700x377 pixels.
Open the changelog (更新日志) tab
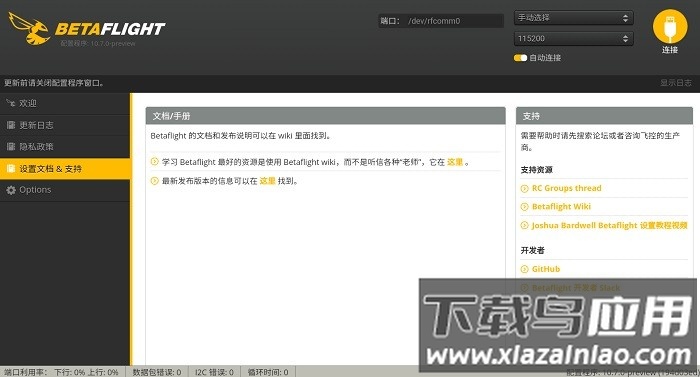point(65,125)
